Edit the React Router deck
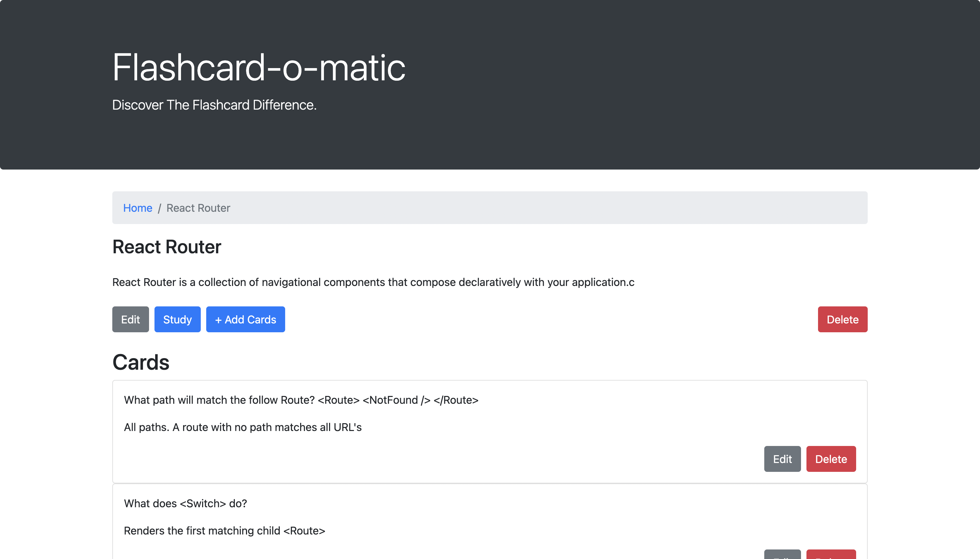This screenshot has height=559, width=980. pos(130,319)
